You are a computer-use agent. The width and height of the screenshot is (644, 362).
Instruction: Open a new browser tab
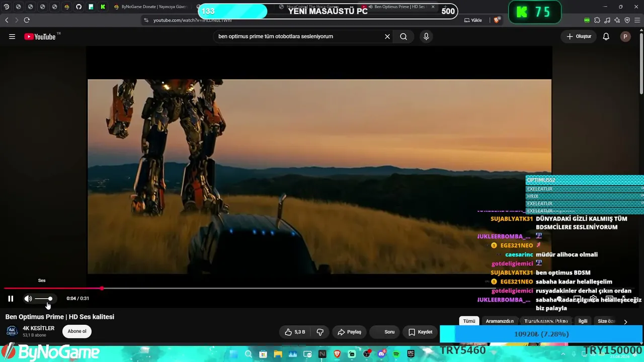pyautogui.click(x=445, y=7)
